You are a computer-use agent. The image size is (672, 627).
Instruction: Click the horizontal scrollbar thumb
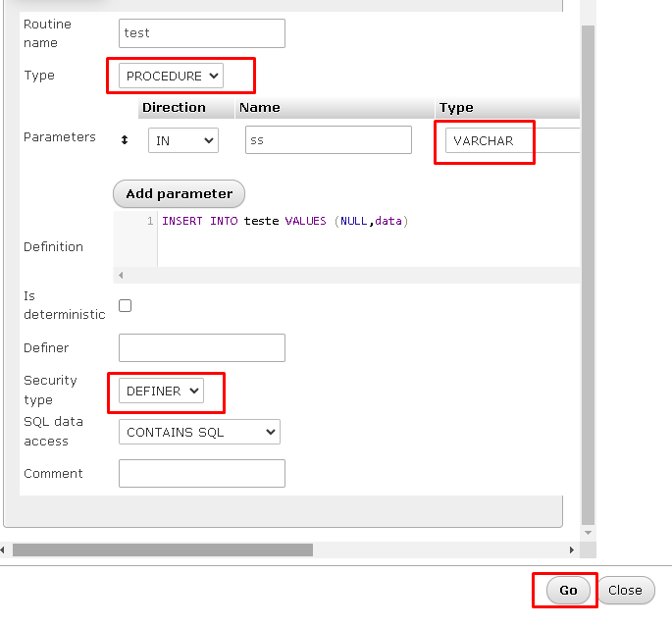[x=162, y=550]
